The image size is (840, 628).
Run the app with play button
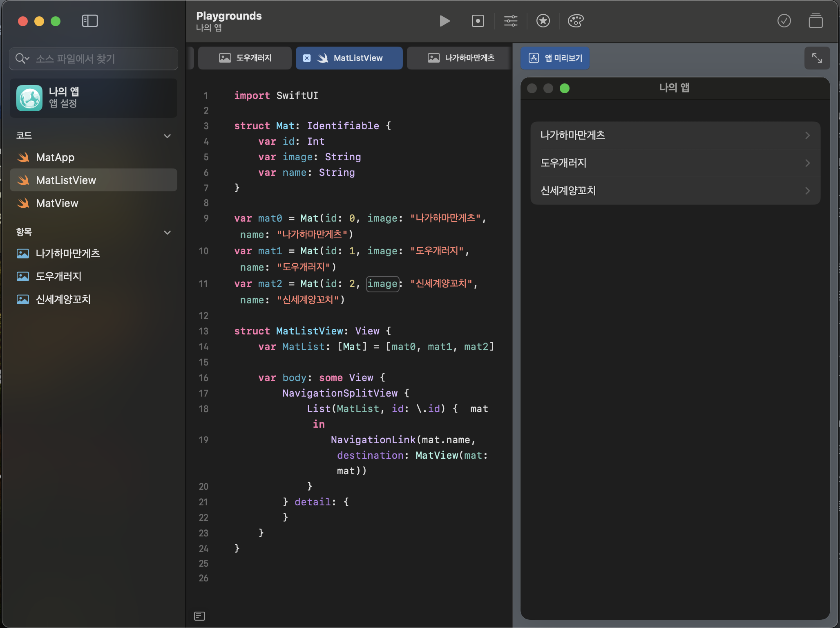445,21
